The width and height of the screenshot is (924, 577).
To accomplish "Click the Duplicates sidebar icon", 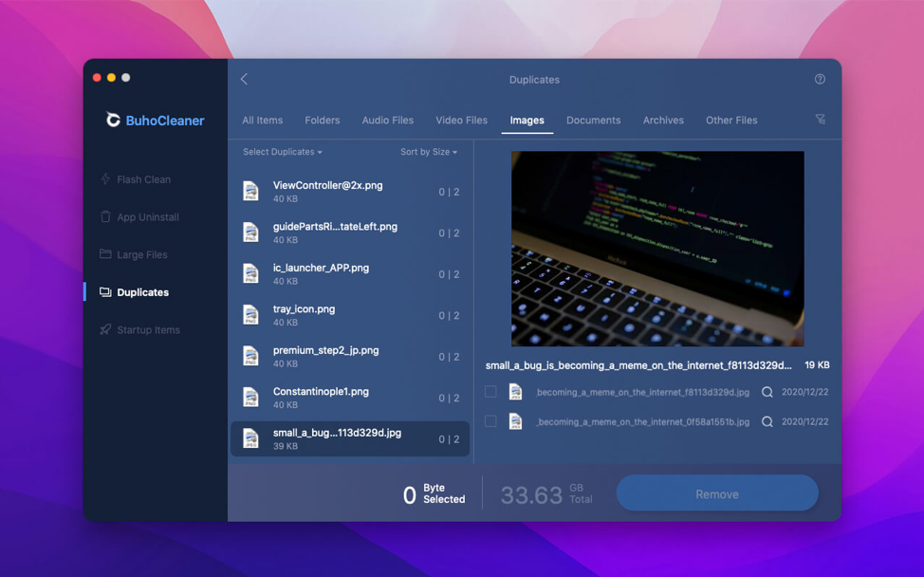I will point(105,291).
